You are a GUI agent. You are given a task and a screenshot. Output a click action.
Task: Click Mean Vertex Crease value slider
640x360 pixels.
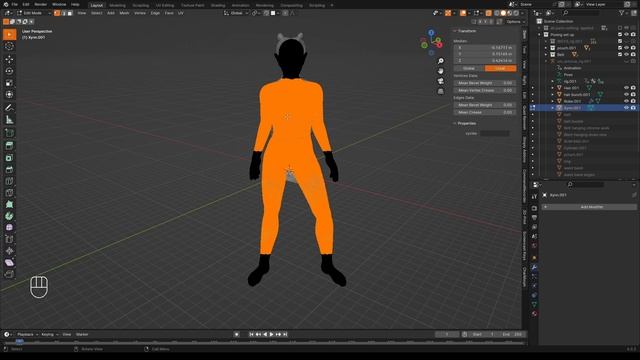tap(485, 90)
